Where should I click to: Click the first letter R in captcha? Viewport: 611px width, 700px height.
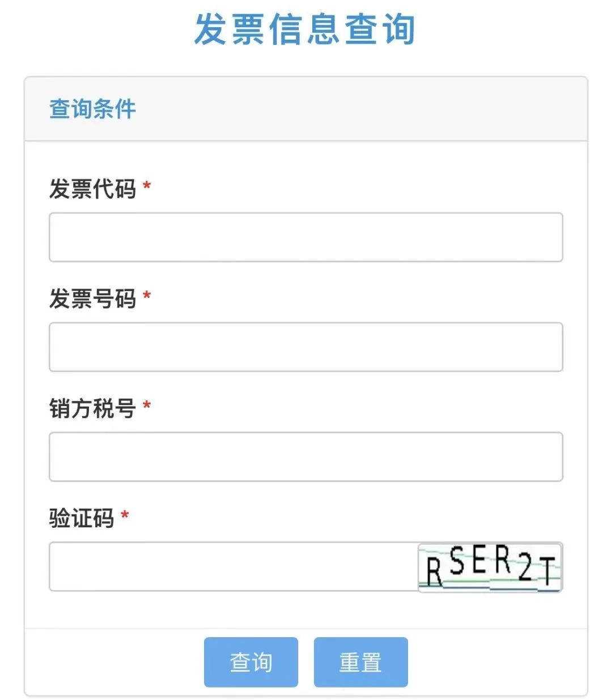coord(434,573)
